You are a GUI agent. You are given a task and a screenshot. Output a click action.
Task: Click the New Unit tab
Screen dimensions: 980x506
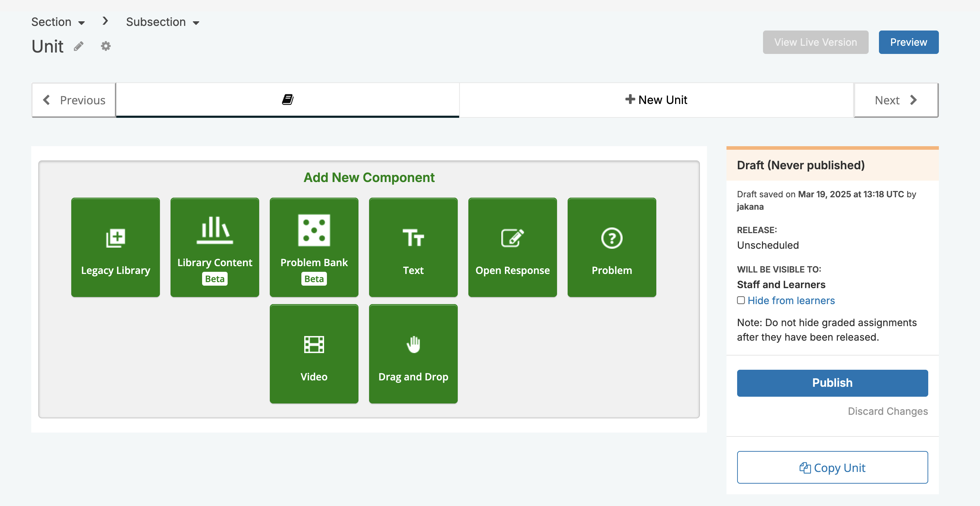pos(656,100)
